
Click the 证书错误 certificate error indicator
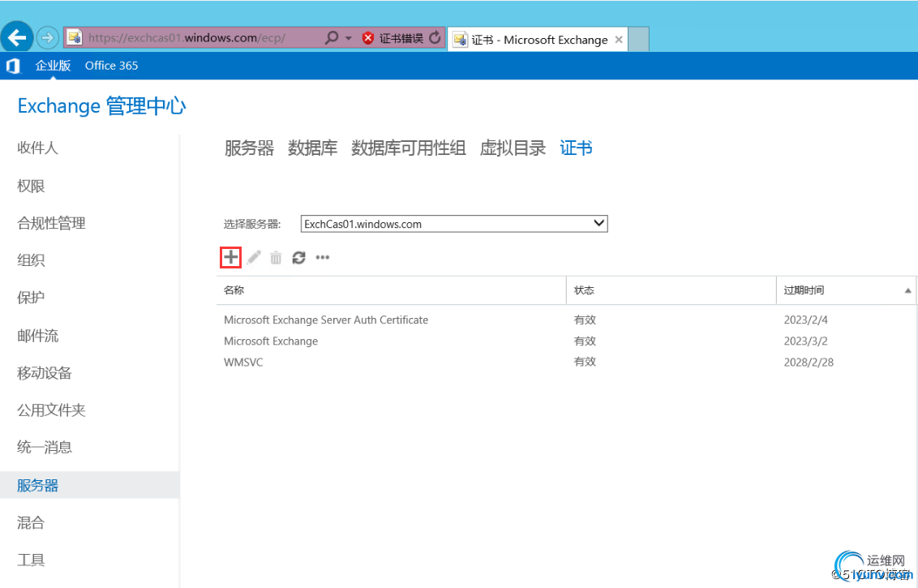(393, 38)
